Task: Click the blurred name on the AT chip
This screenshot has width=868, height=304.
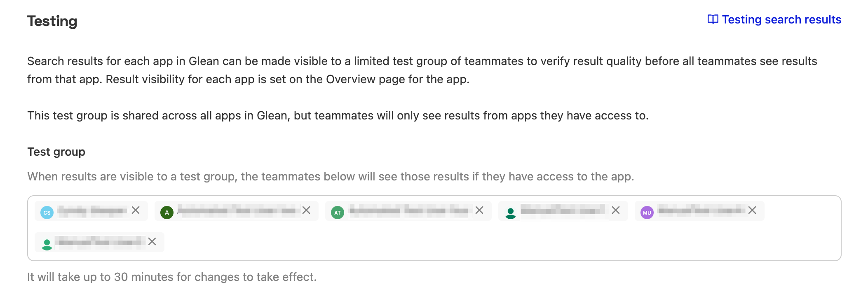Action: pos(408,211)
